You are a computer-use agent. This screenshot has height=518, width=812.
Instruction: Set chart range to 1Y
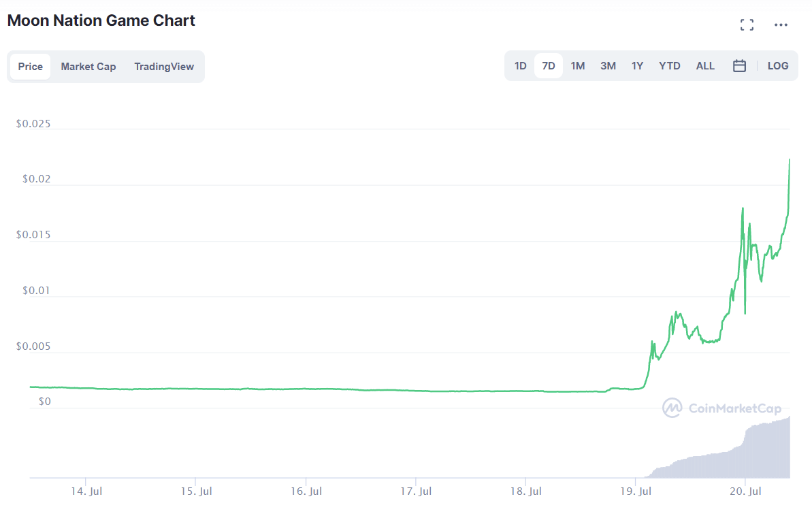(637, 66)
